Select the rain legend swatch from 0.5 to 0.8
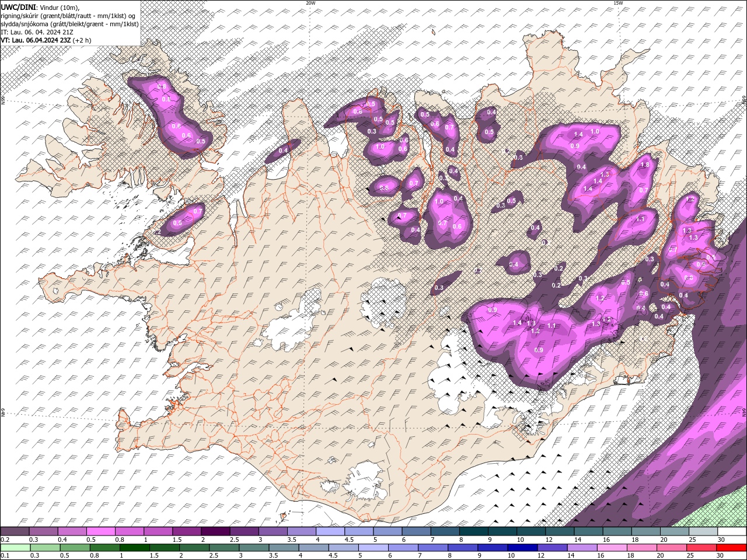This screenshot has width=747, height=560. [75, 547]
